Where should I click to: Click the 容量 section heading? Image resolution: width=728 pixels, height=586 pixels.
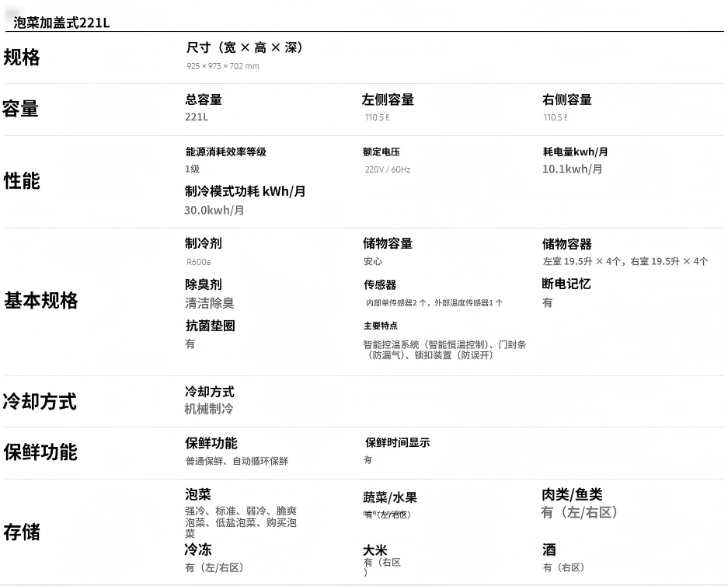point(20,109)
